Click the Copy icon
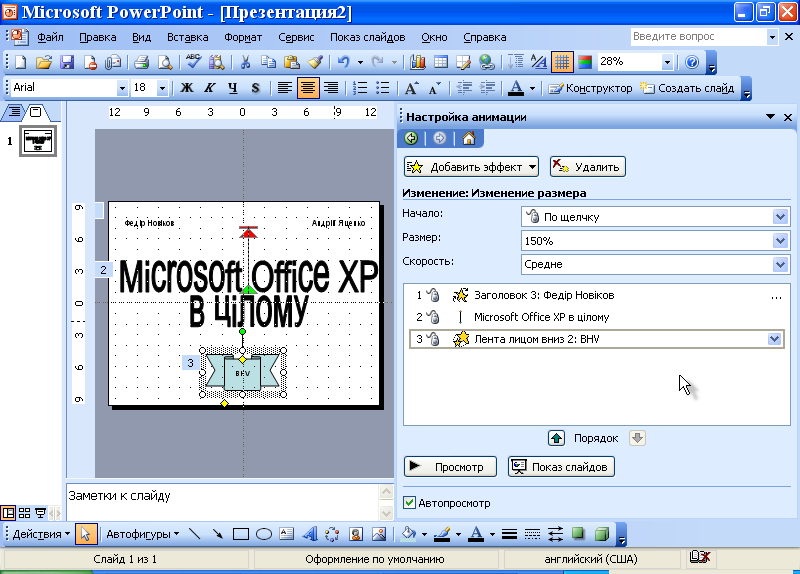The width and height of the screenshot is (800, 574). (x=268, y=62)
